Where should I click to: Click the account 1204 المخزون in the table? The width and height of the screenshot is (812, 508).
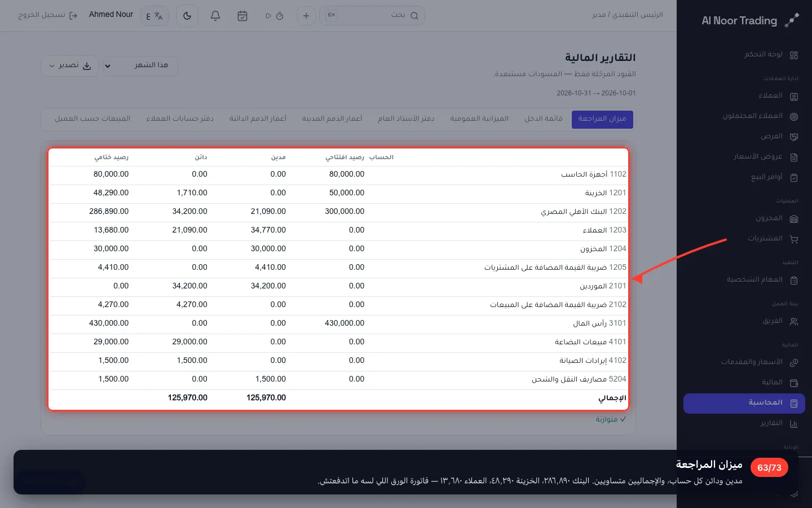[x=603, y=249]
